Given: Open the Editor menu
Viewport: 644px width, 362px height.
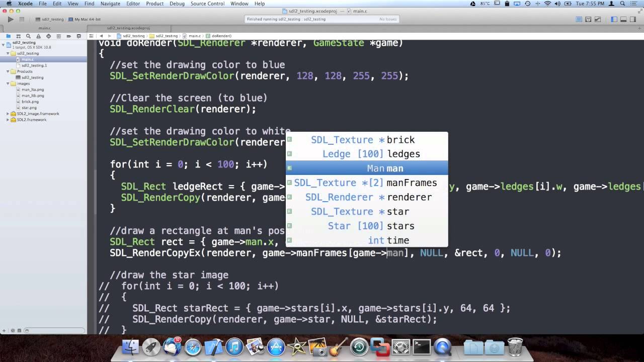Looking at the screenshot, I should [133, 4].
